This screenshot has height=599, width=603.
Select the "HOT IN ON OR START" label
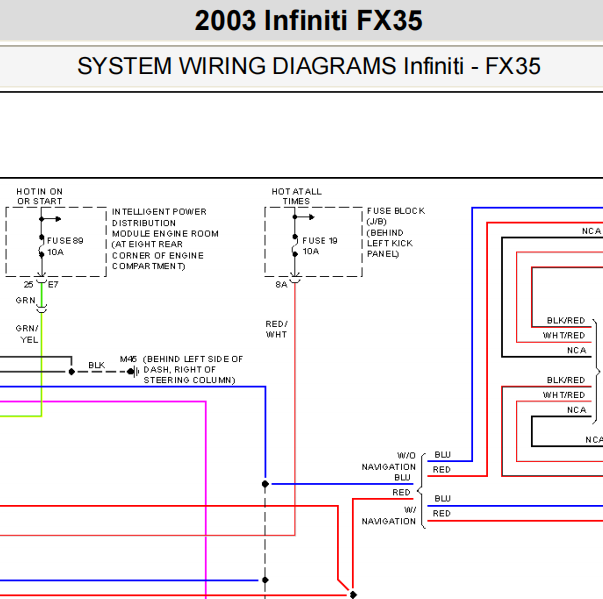pyautogui.click(x=40, y=196)
